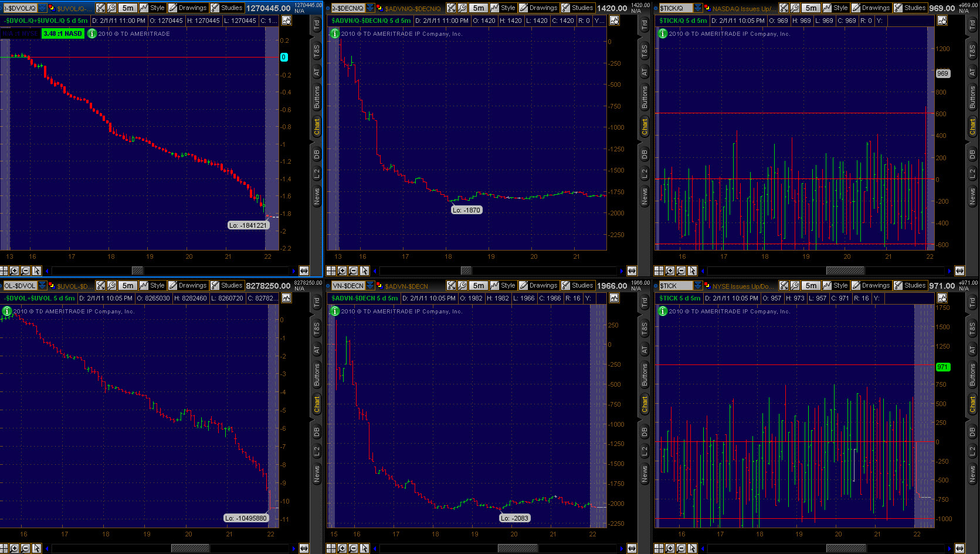Zoom out on the $ADVN/Q-$DECN/Q chart
Screen dimensions: 980x554
pos(354,271)
